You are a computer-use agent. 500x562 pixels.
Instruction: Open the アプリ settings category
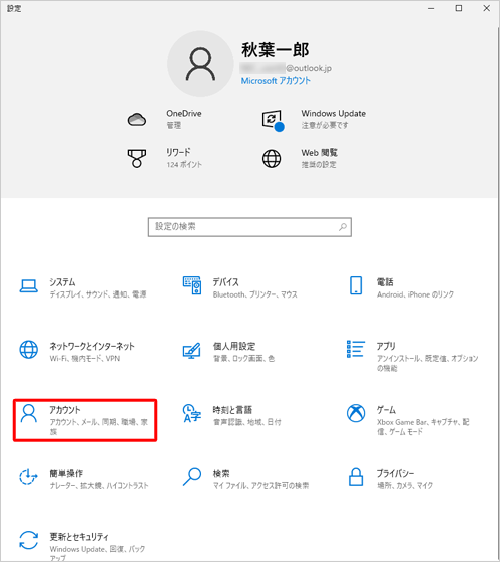coord(413,356)
